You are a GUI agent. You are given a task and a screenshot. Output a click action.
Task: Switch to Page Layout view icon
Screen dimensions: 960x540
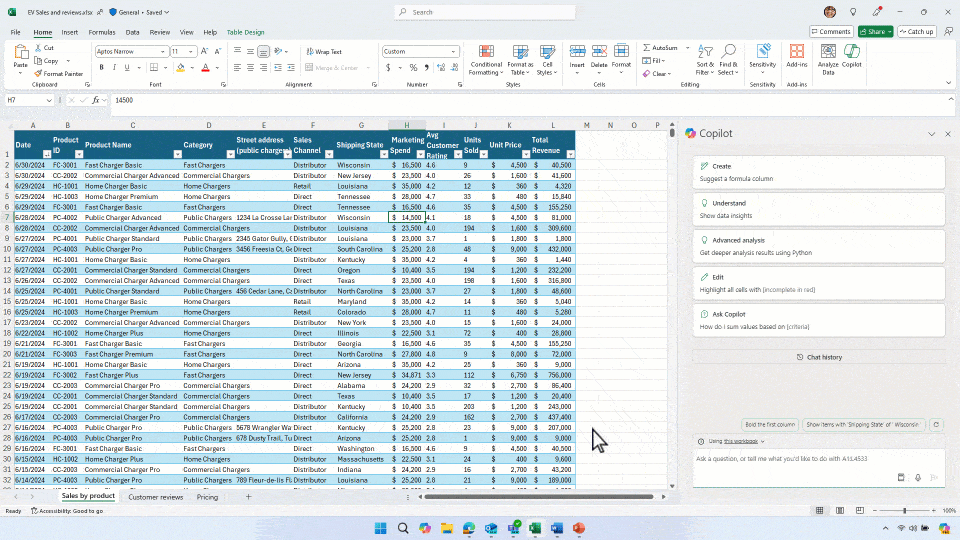pyautogui.click(x=840, y=511)
